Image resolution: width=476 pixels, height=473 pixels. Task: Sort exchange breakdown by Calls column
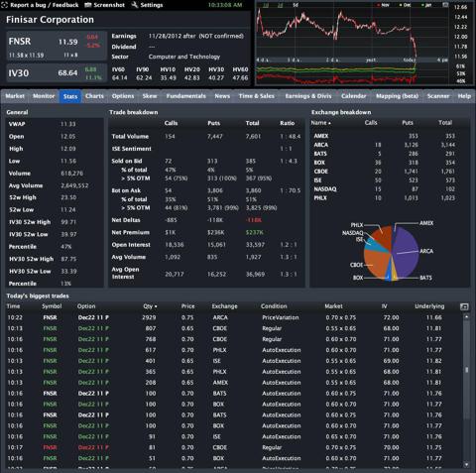(x=371, y=123)
